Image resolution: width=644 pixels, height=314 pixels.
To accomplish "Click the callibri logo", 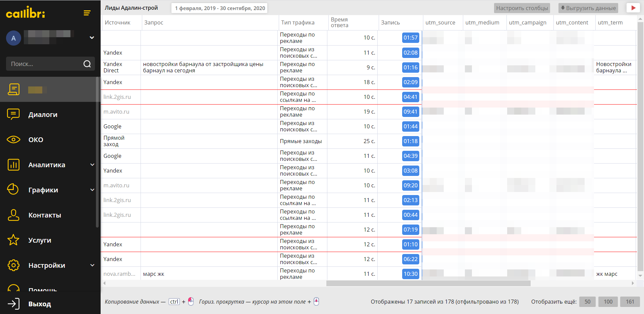I will pyautogui.click(x=25, y=12).
